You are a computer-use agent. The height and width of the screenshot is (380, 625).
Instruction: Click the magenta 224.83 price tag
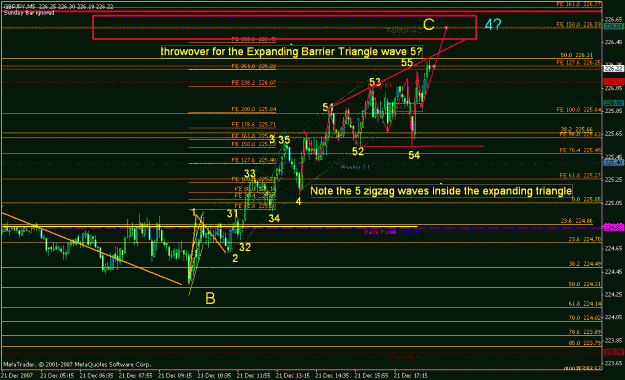613,227
